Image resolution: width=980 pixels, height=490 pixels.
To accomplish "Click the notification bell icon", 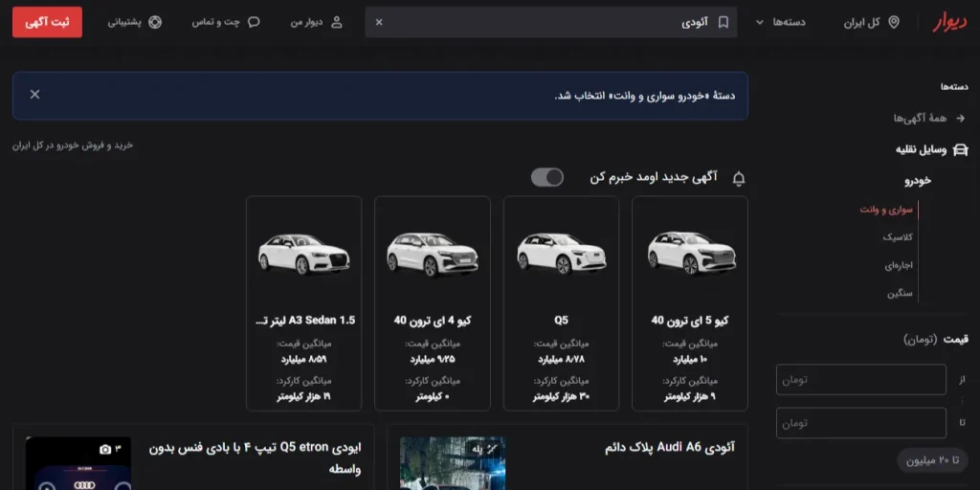I will click(x=739, y=179).
